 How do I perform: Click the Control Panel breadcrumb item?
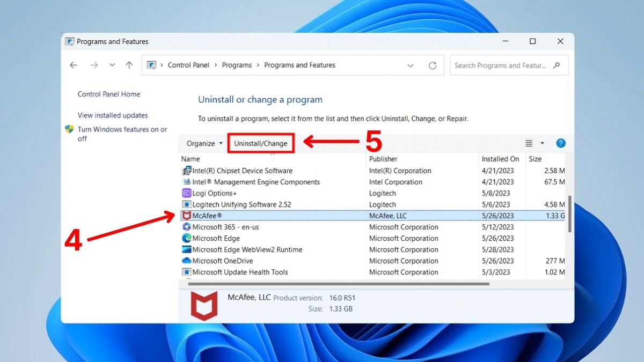coord(188,65)
